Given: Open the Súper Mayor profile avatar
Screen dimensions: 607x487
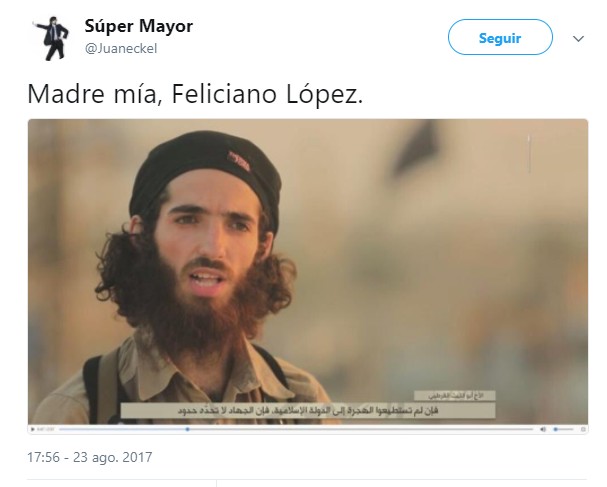Looking at the screenshot, I should coord(52,38).
